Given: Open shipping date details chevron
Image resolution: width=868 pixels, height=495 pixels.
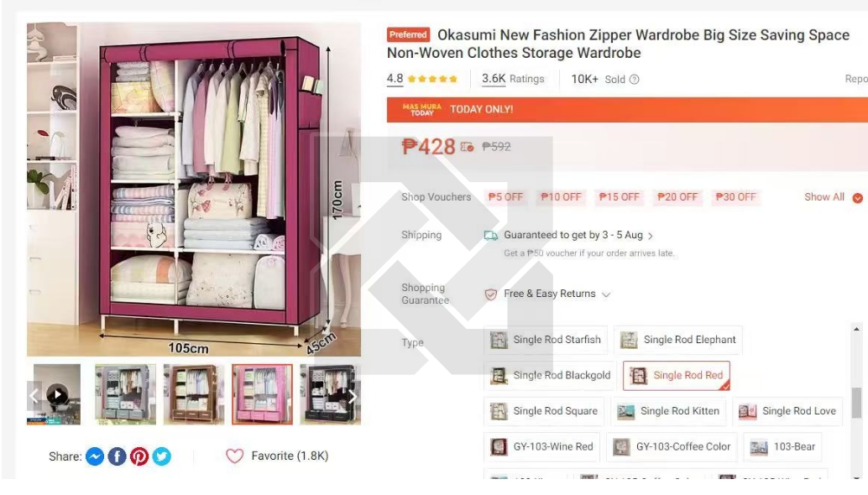Looking at the screenshot, I should coord(651,236).
